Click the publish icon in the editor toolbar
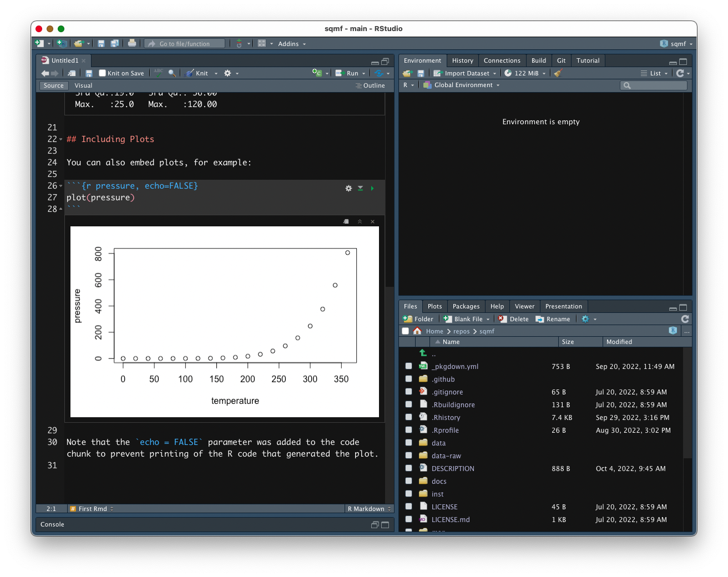The width and height of the screenshot is (728, 577). (379, 73)
